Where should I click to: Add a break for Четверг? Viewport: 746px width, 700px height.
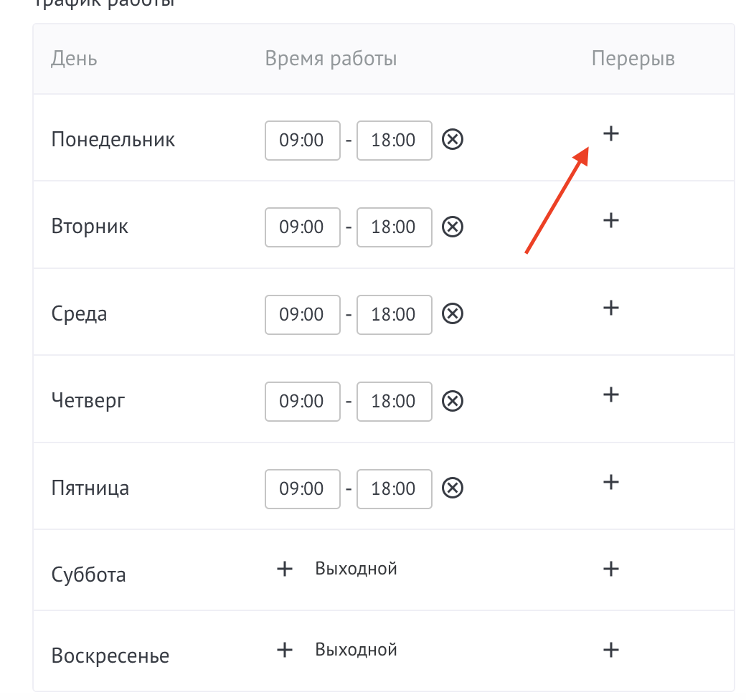tap(610, 394)
